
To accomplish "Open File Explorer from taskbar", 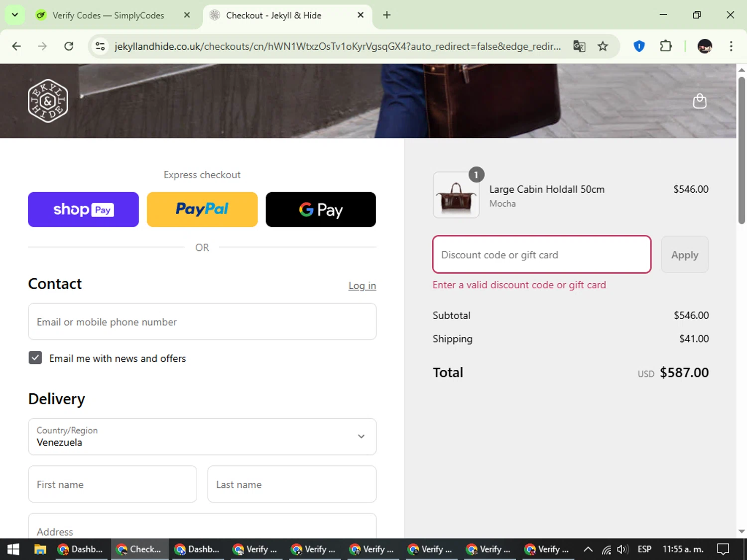I will click(40, 549).
